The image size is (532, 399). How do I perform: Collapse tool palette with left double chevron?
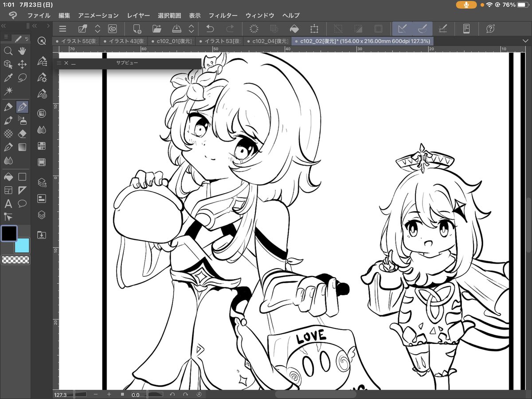tap(4, 26)
